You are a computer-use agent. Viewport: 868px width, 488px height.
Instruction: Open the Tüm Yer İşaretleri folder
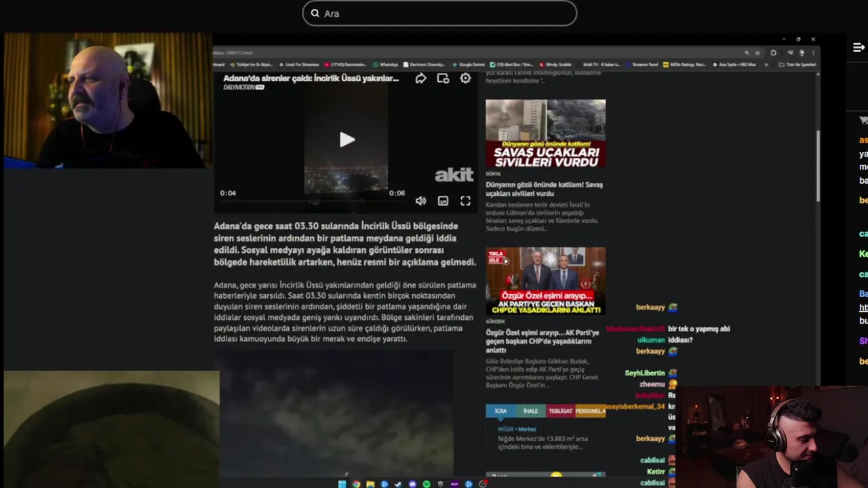[x=798, y=64]
